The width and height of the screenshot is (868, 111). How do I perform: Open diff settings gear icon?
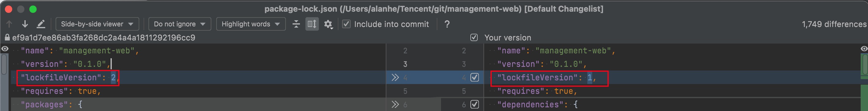click(328, 24)
